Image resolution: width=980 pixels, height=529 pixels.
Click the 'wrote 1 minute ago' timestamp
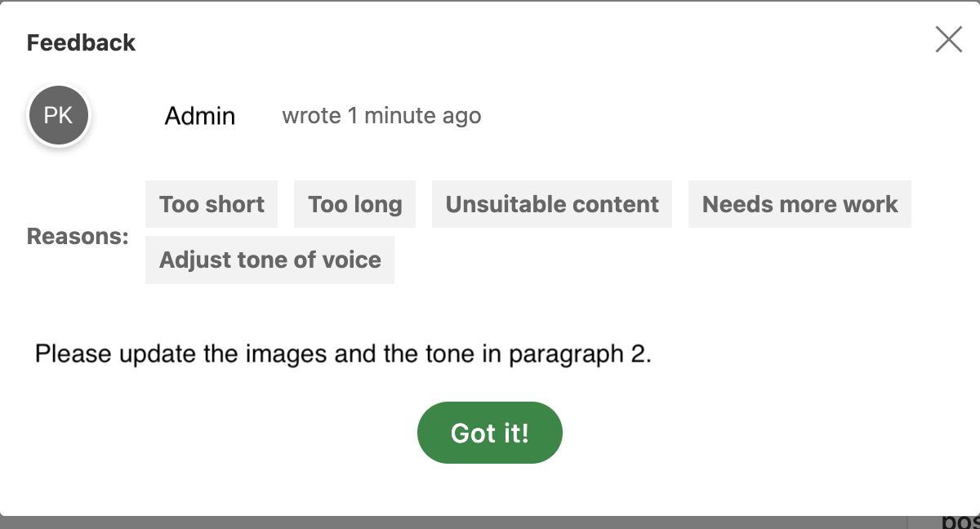pos(381,115)
